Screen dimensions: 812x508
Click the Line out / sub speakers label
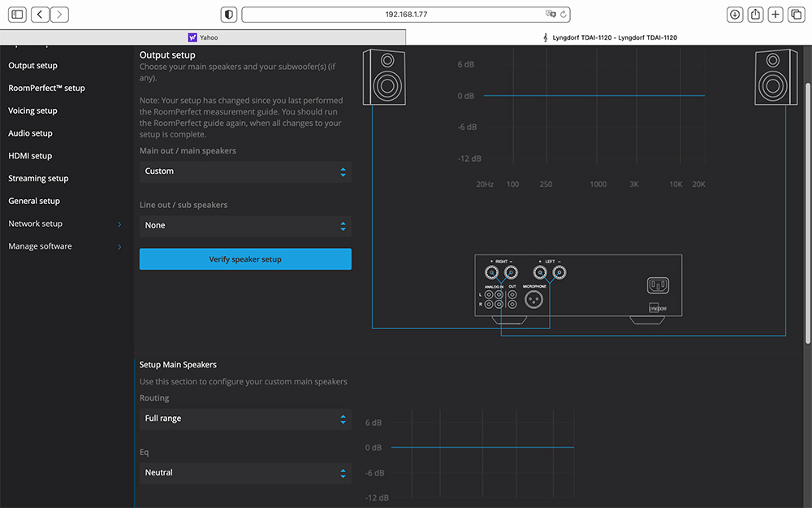[184, 206]
